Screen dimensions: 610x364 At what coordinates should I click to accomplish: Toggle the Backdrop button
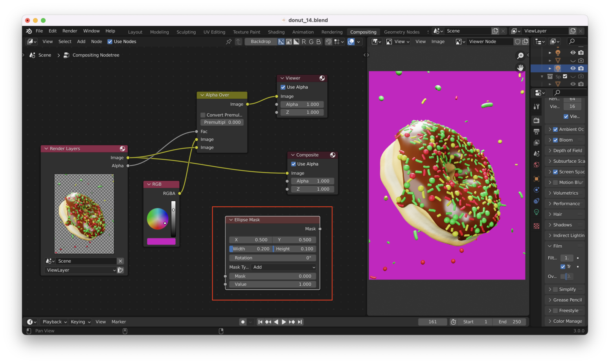[x=261, y=42]
